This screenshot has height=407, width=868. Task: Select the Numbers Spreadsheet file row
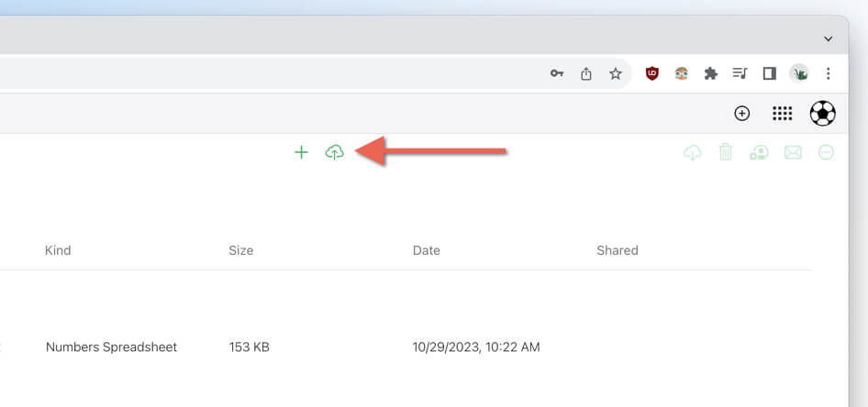[406, 347]
